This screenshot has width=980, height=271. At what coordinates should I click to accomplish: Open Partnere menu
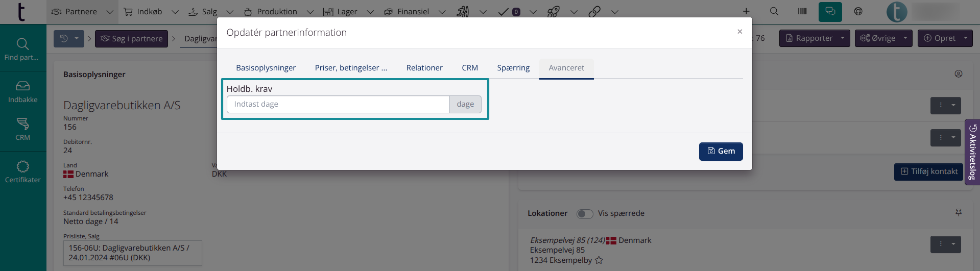pyautogui.click(x=75, y=12)
